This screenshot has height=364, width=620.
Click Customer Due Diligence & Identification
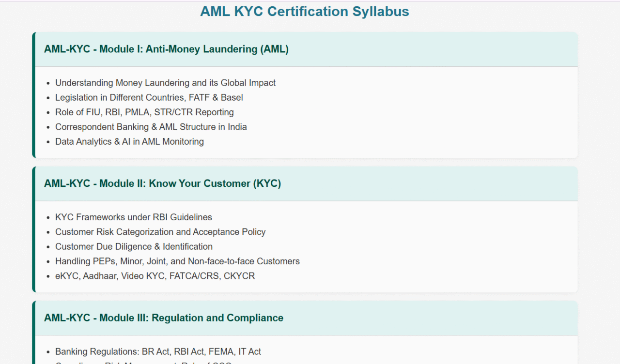pyautogui.click(x=134, y=246)
